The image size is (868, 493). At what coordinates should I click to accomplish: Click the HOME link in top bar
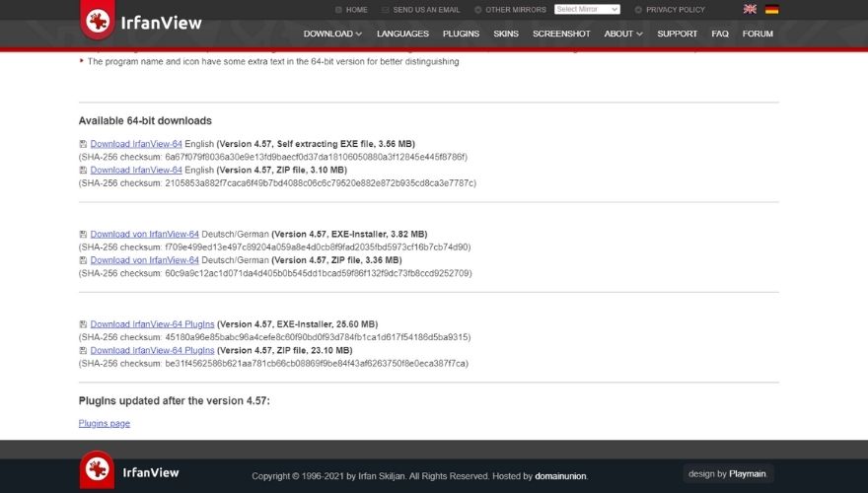click(x=351, y=10)
